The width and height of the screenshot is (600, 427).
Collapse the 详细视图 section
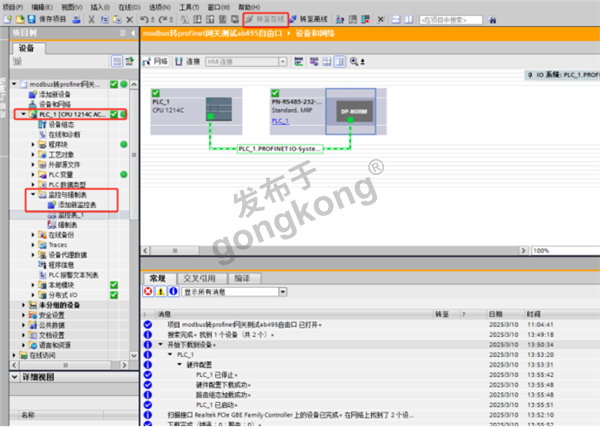point(15,377)
